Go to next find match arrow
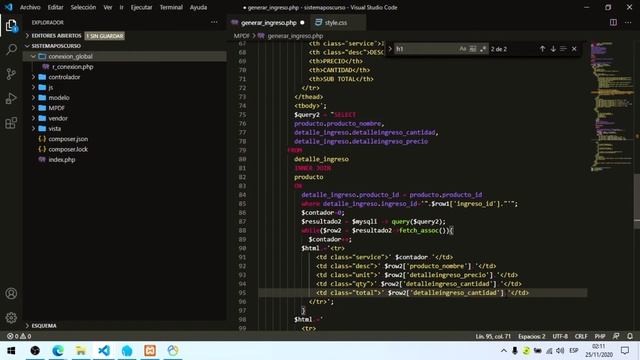The width and height of the screenshot is (640, 360). pos(553,49)
